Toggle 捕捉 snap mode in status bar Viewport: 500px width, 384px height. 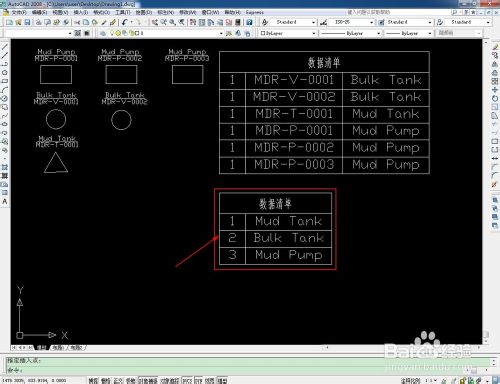coord(93,380)
